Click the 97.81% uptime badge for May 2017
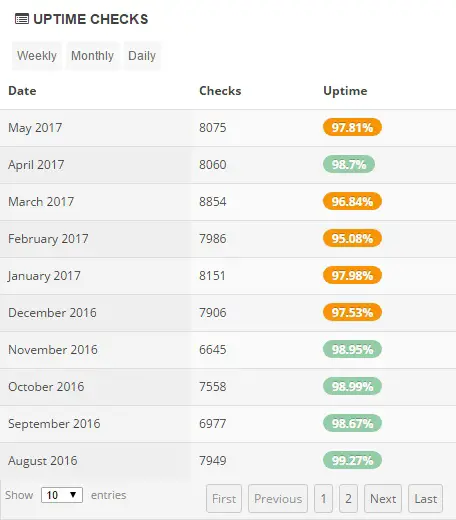 point(352,127)
